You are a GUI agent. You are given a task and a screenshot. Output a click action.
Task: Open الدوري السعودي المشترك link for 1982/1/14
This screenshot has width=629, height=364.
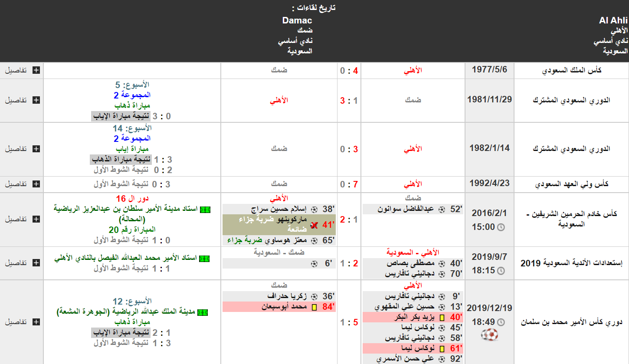click(x=571, y=149)
